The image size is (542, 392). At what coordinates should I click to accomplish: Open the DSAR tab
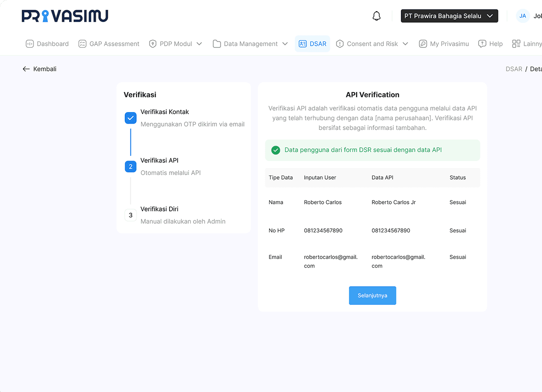pyautogui.click(x=313, y=44)
